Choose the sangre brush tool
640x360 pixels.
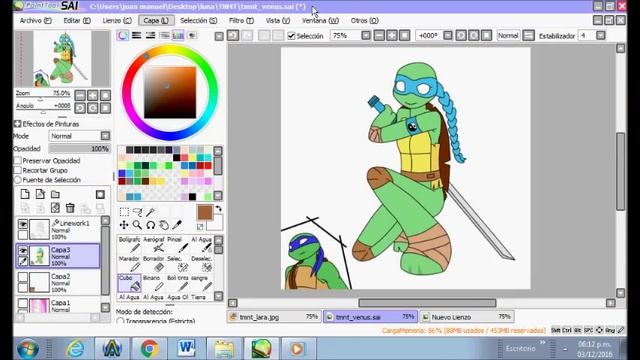coord(202,283)
